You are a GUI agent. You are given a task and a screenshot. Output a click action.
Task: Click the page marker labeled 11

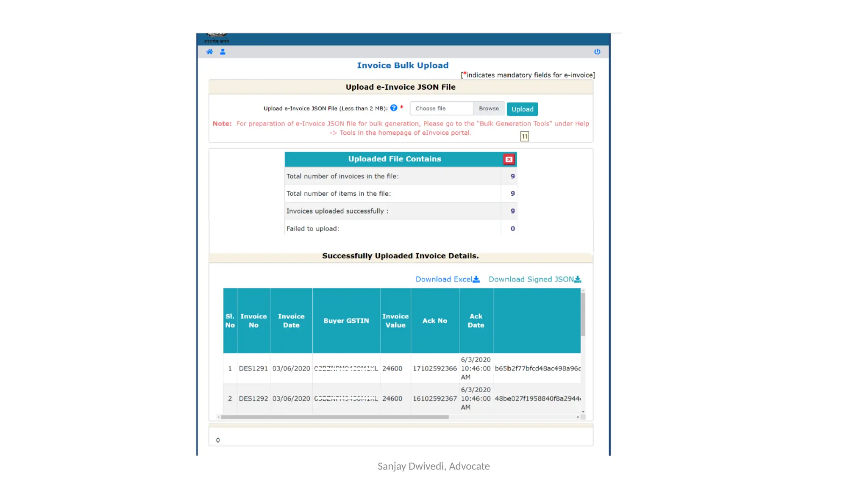point(524,136)
